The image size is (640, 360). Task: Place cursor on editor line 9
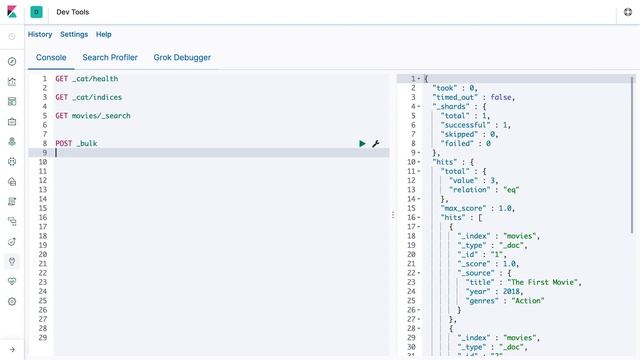(x=222, y=153)
